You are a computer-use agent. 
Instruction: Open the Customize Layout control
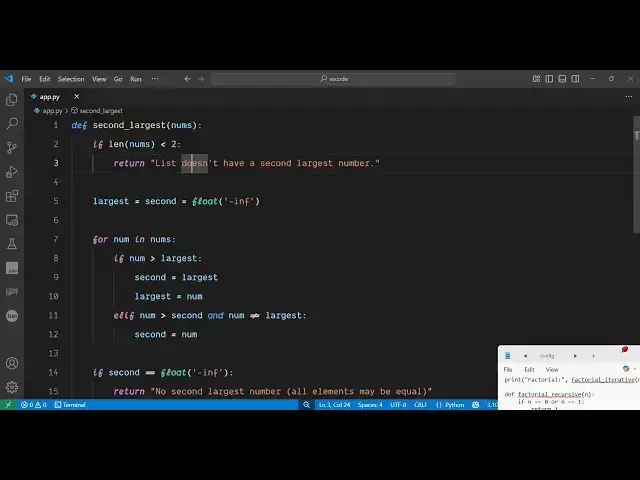tap(536, 79)
